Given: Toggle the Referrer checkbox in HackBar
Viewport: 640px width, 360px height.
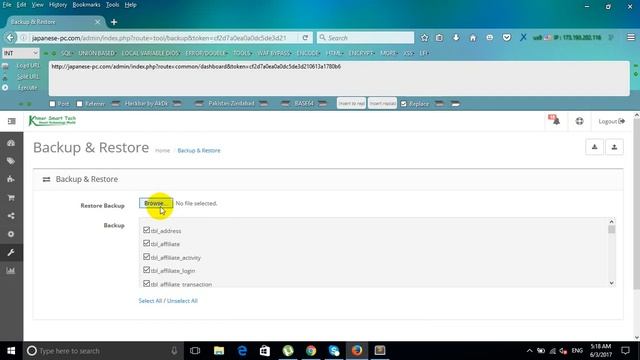Looking at the screenshot, I should (x=80, y=104).
